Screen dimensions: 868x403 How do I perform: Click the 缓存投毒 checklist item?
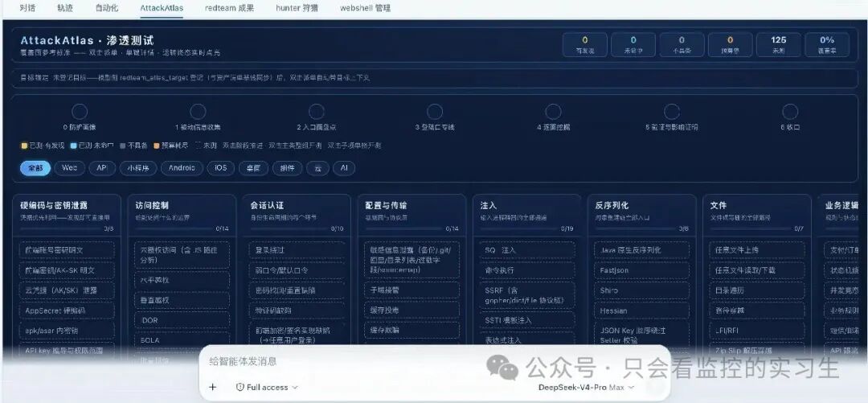(x=411, y=310)
